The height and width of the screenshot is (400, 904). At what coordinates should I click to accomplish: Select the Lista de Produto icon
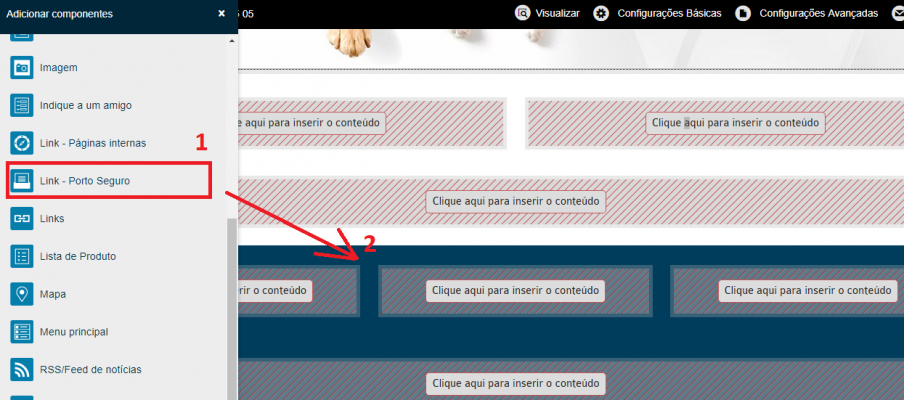pyautogui.click(x=22, y=256)
